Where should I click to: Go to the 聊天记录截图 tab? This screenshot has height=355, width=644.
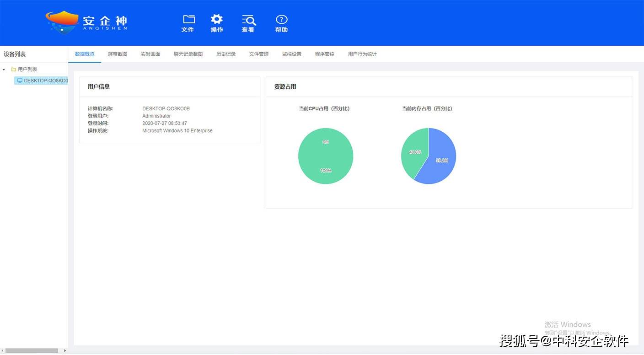(188, 54)
